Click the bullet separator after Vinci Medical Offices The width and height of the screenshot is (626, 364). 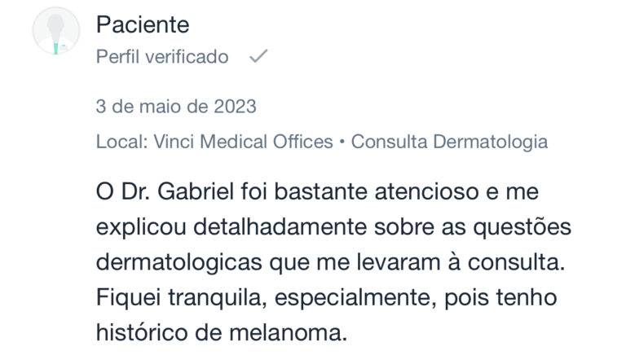point(342,142)
